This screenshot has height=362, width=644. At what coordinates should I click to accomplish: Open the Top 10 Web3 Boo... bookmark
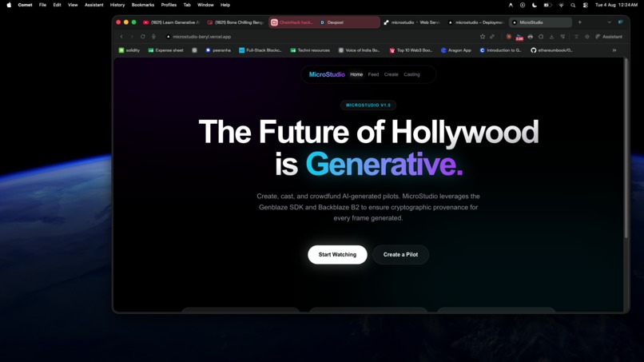pos(411,50)
